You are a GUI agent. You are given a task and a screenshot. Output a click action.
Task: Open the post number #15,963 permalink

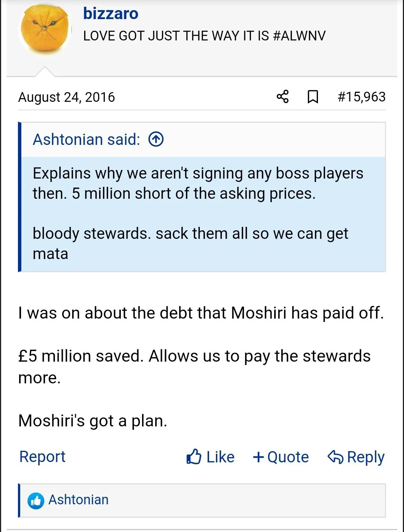(x=361, y=97)
